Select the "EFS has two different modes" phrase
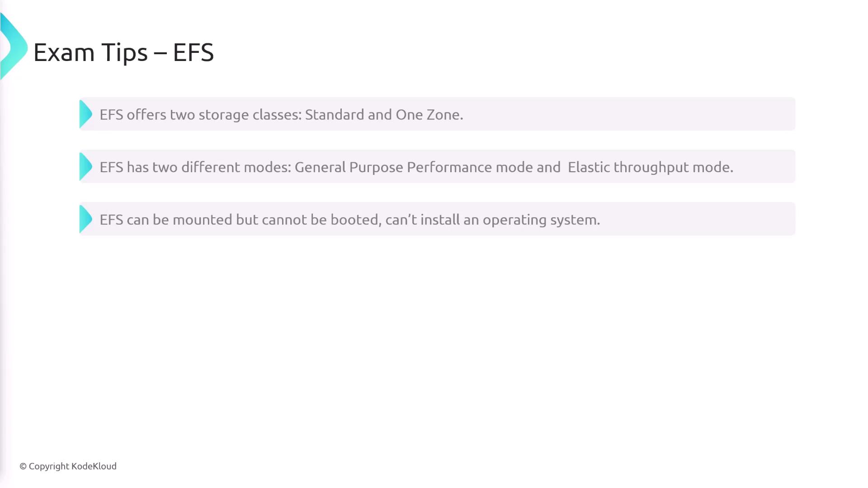 (195, 167)
